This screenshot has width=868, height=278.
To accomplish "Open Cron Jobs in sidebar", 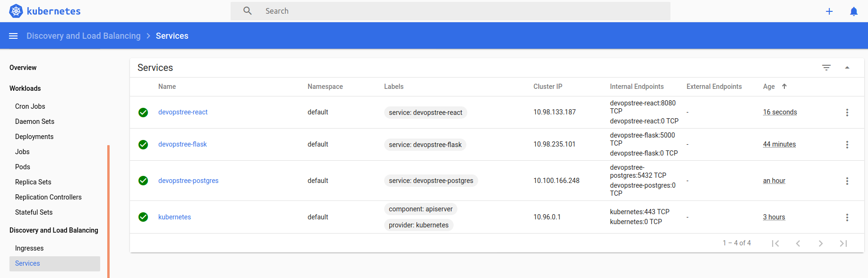I will [30, 106].
